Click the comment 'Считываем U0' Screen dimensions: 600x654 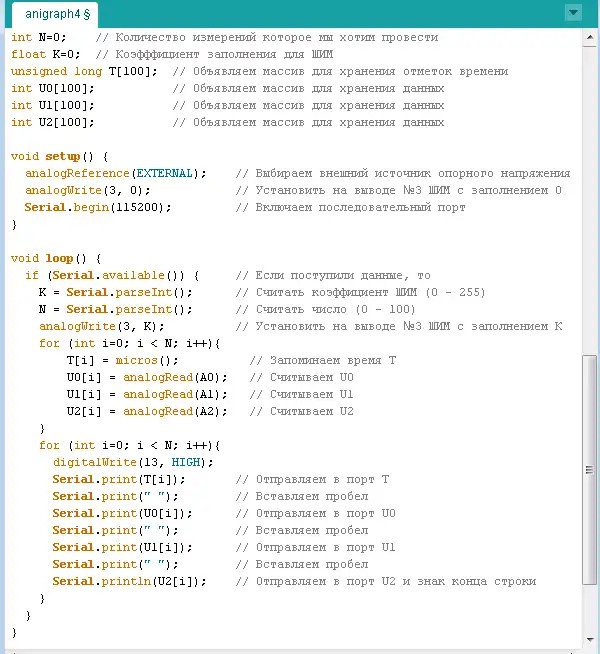click(x=311, y=378)
